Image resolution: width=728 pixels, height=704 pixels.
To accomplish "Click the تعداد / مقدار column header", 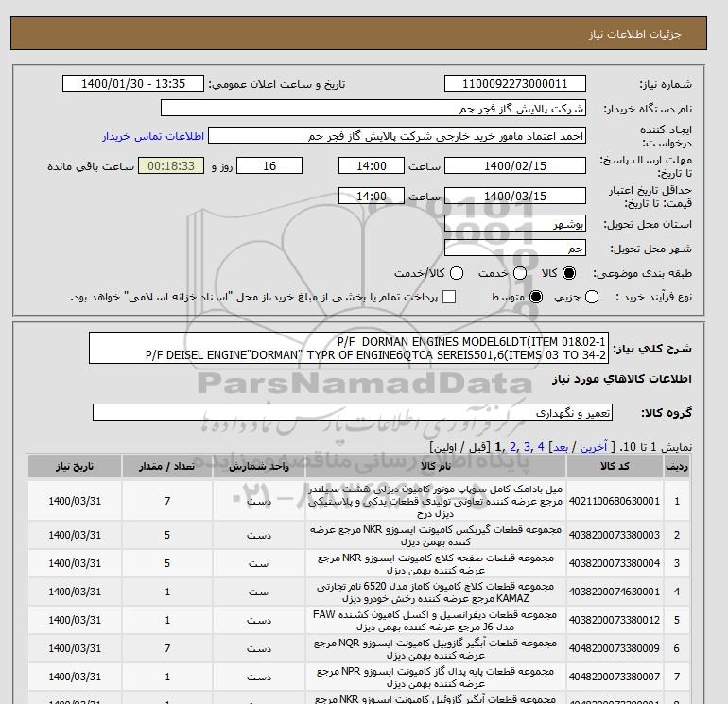I will pos(167,467).
